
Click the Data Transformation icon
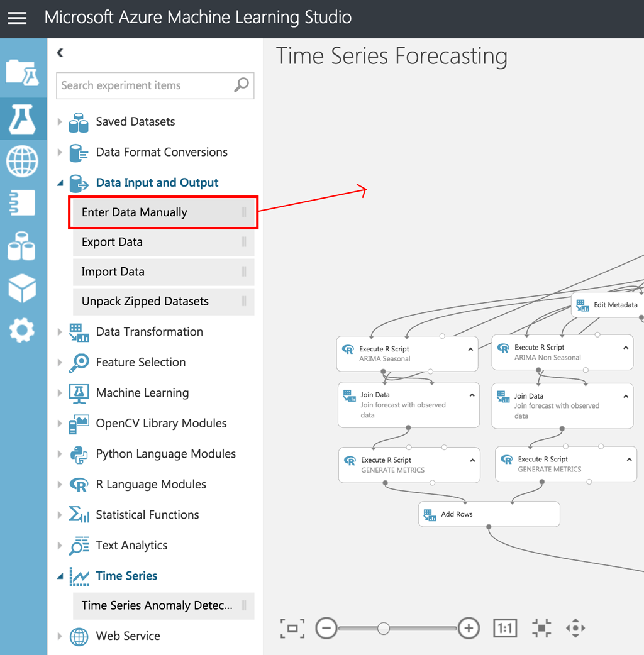pyautogui.click(x=79, y=333)
